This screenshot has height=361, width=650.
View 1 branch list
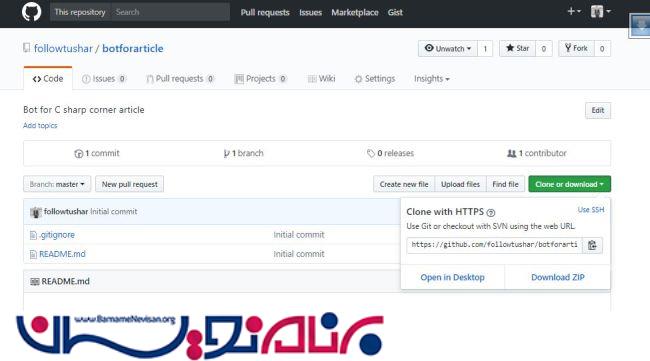point(243,153)
